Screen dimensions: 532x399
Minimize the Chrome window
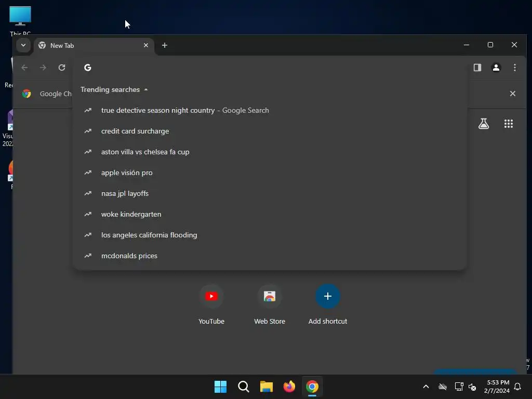467,45
